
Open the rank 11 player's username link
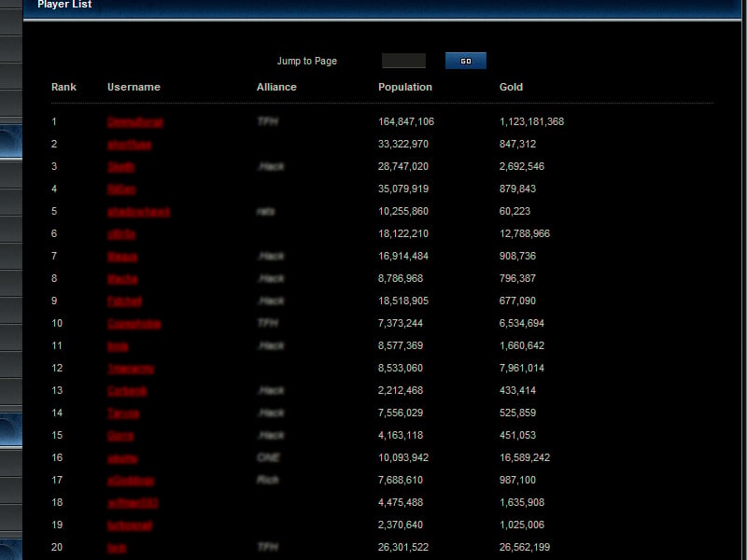tap(118, 345)
